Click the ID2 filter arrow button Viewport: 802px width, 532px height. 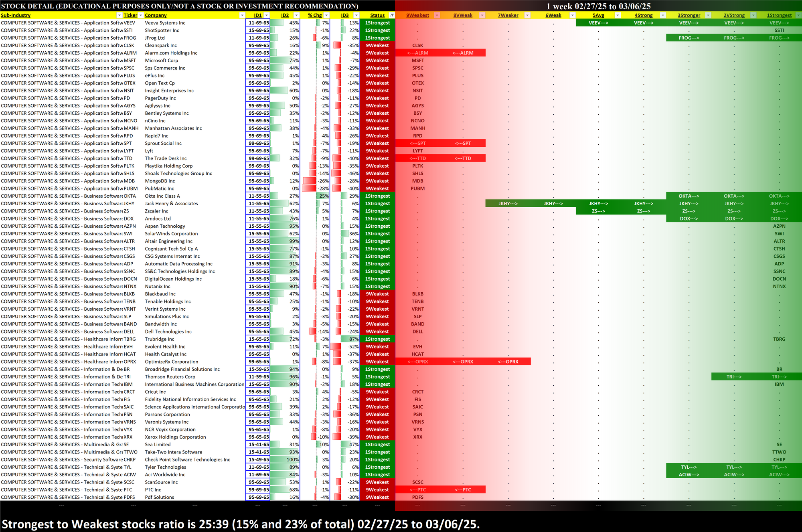[x=296, y=15]
